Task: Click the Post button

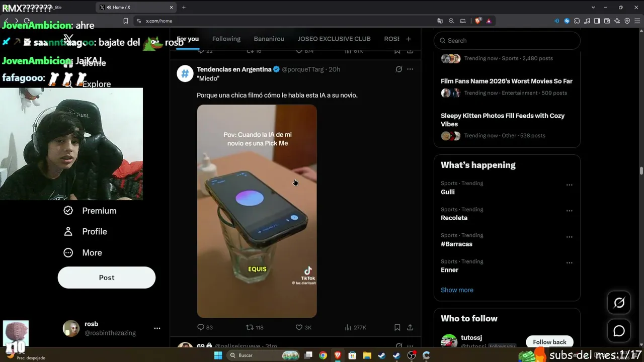Action: click(107, 278)
